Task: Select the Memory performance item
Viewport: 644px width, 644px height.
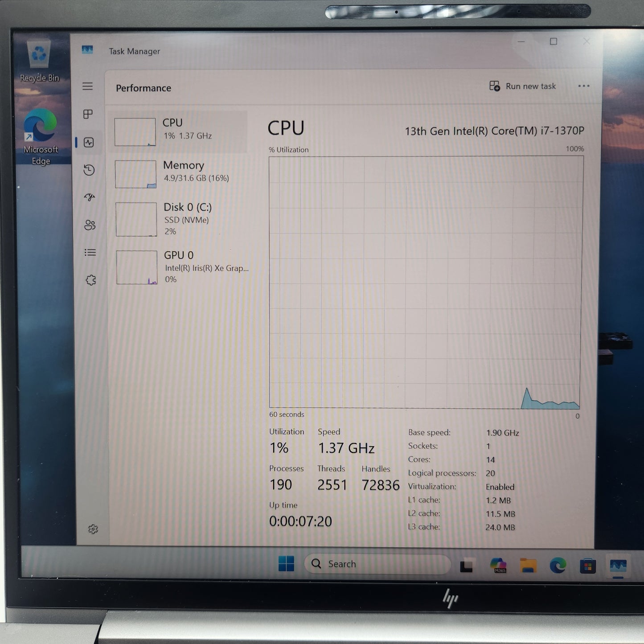Action: point(179,174)
